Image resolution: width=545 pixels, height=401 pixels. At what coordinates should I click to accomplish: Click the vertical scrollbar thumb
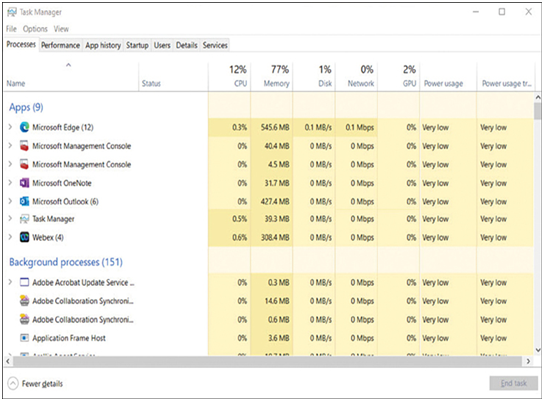(538, 111)
